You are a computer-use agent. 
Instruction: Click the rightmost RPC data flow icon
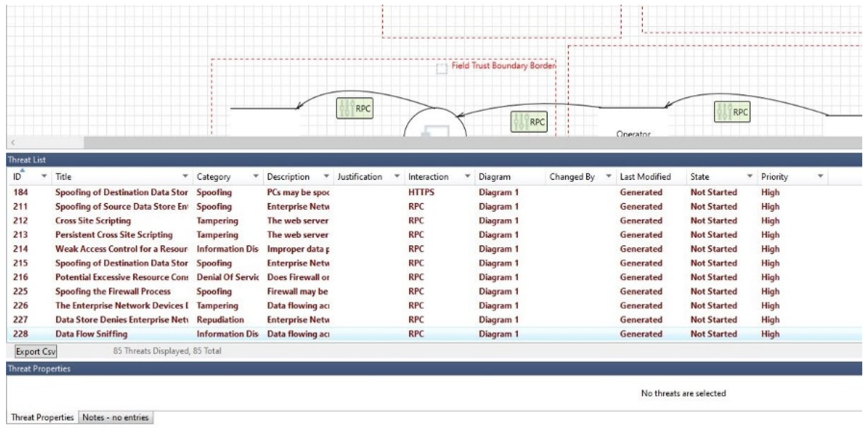[x=732, y=111]
